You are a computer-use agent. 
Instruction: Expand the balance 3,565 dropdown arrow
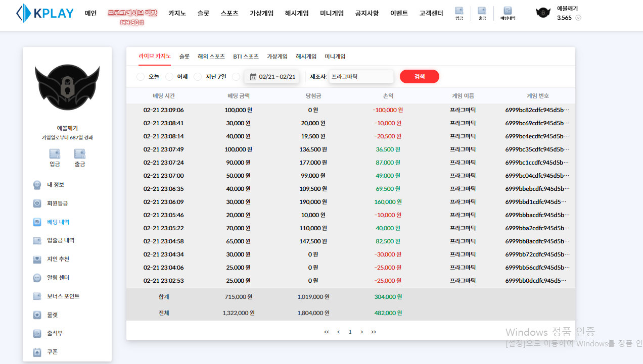point(578,18)
